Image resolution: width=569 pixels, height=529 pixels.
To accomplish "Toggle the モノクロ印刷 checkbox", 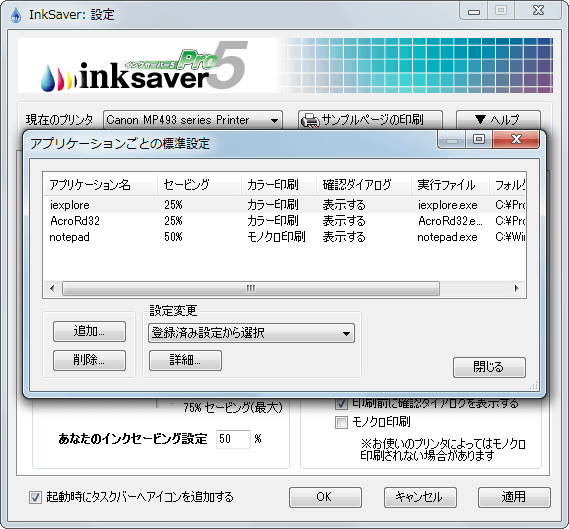I will point(341,422).
